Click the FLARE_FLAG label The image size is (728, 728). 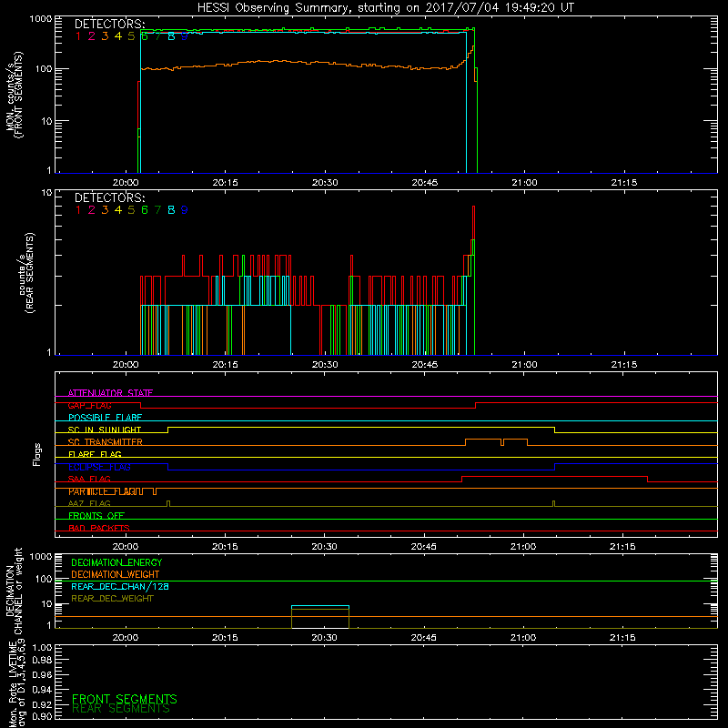(95, 454)
